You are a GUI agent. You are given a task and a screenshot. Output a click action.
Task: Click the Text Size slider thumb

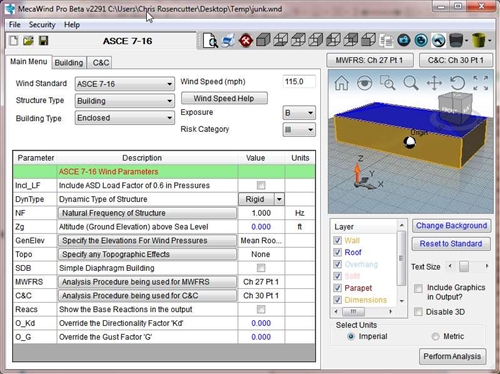(x=464, y=266)
